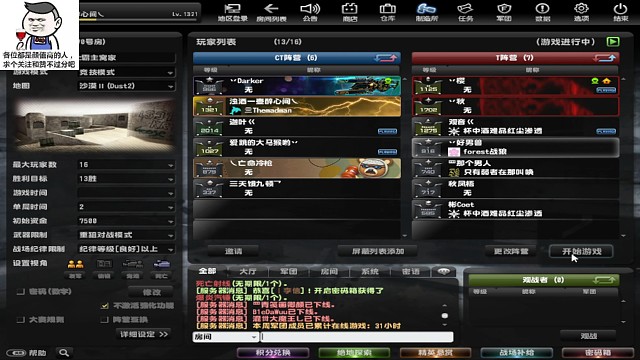Uncheck the 不激活强化功能 checkbox
Screen dimensions: 640x360
[x=104, y=305]
